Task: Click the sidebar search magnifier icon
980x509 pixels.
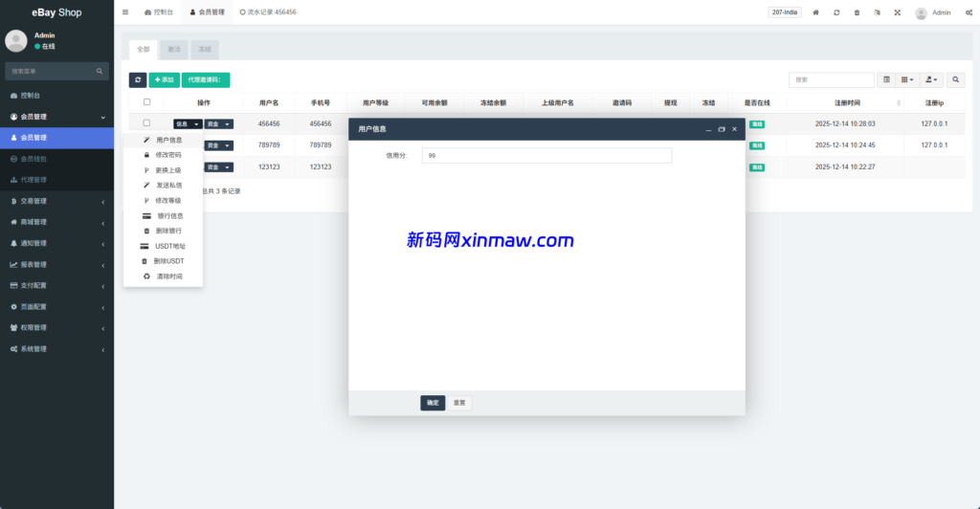Action: [x=100, y=71]
